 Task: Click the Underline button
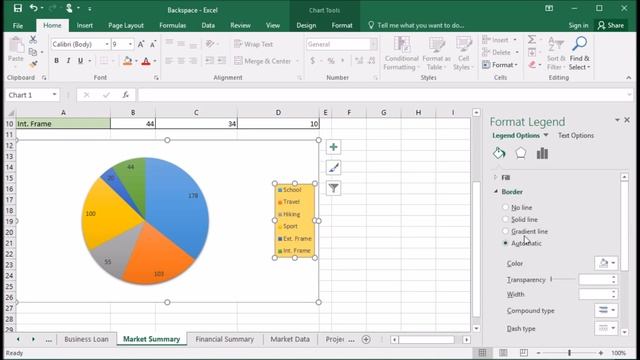click(80, 61)
